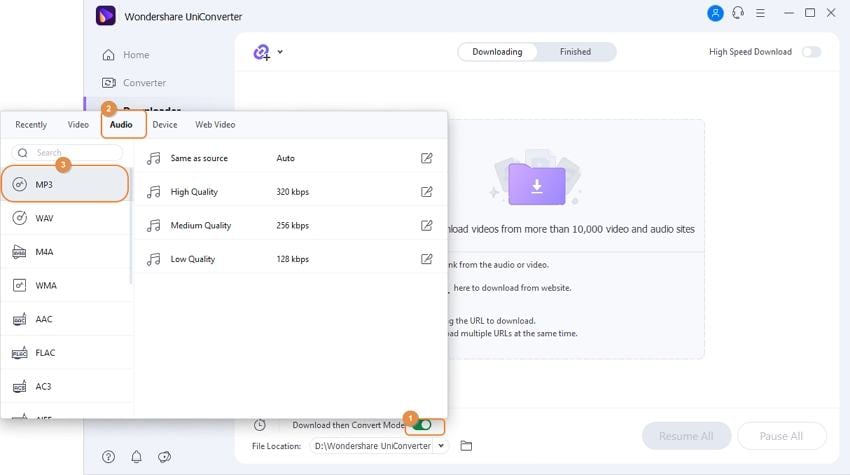
Task: Open the user account avatar
Action: (x=715, y=13)
